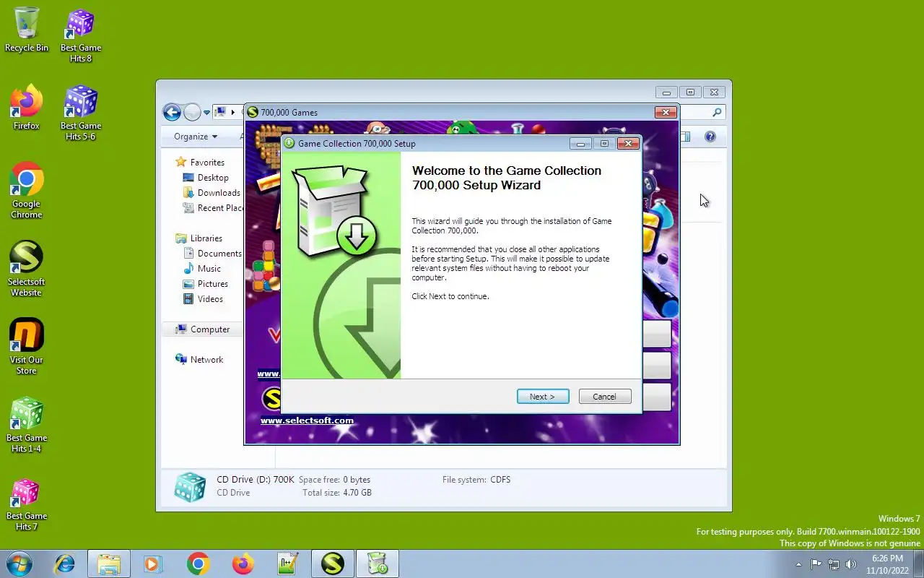Select Libraries in the navigation pane
Viewport: 924px width, 578px height.
206,238
